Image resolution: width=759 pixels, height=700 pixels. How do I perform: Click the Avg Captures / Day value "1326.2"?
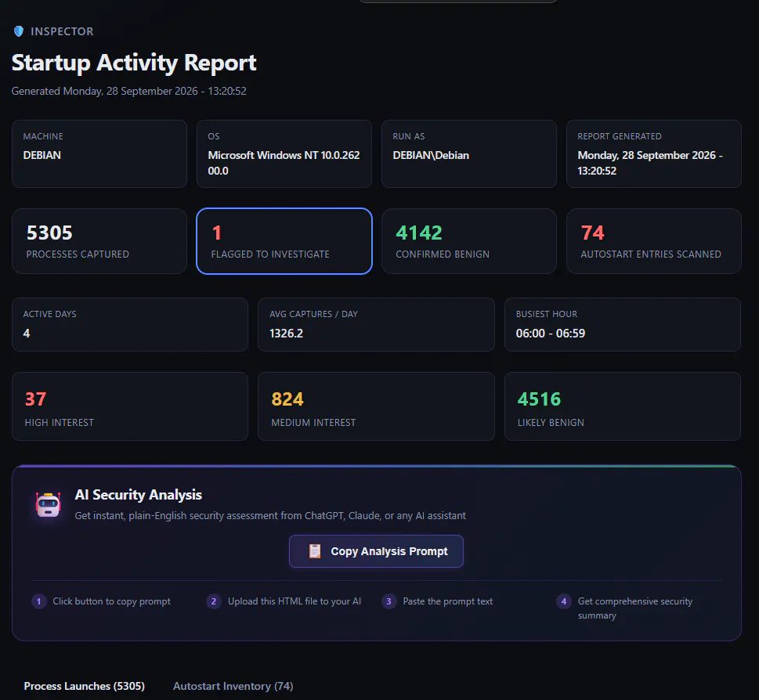286,334
